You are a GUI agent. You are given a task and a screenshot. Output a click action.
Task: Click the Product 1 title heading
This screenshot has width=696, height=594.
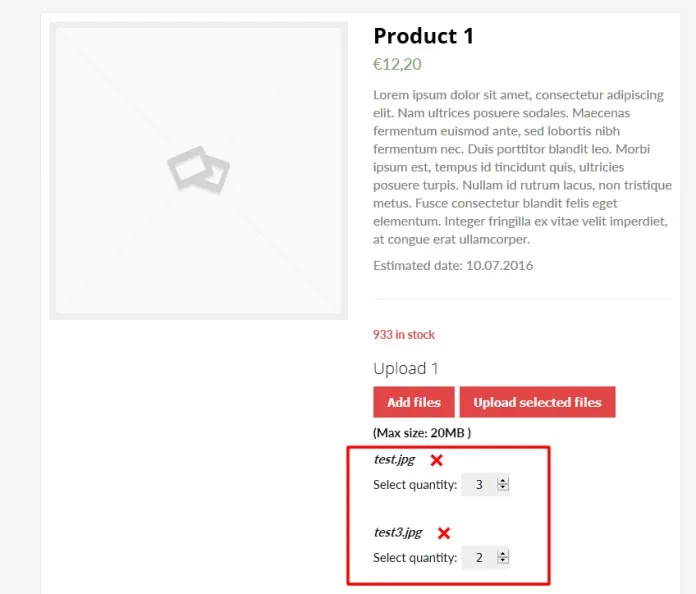point(423,36)
